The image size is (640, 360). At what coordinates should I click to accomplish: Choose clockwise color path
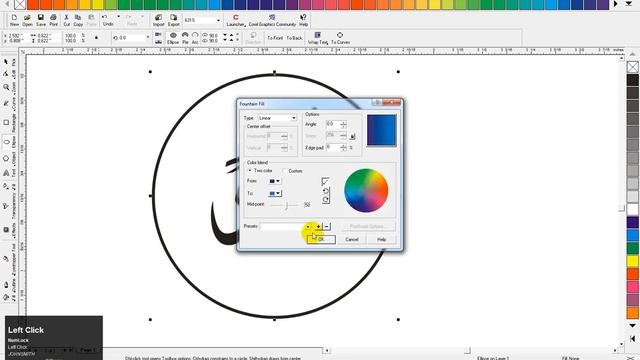pos(325,200)
